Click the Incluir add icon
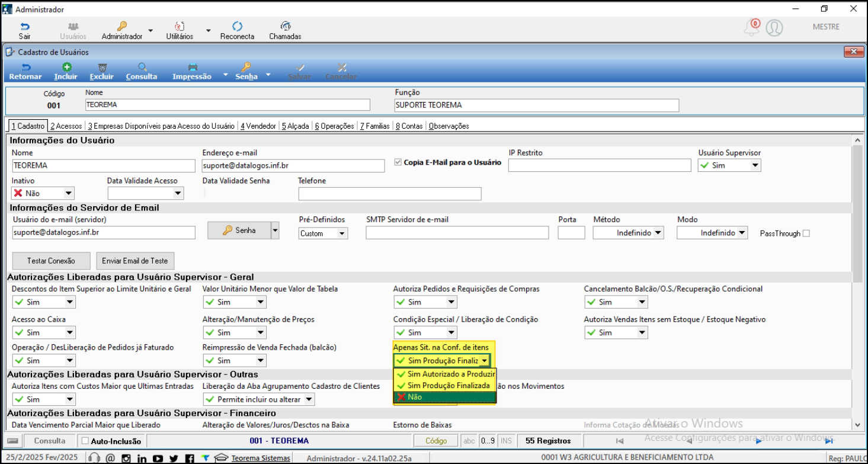 tap(66, 68)
